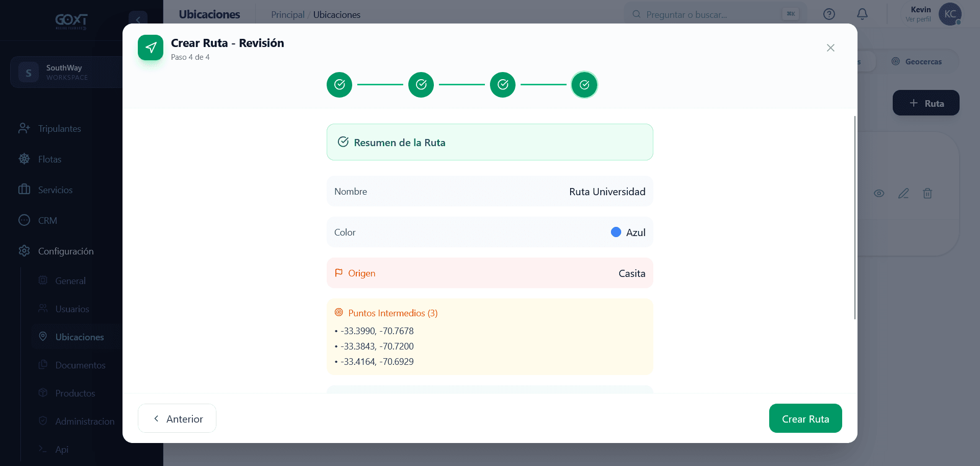Click the first completed step circle
This screenshot has width=980, height=466.
click(x=339, y=85)
